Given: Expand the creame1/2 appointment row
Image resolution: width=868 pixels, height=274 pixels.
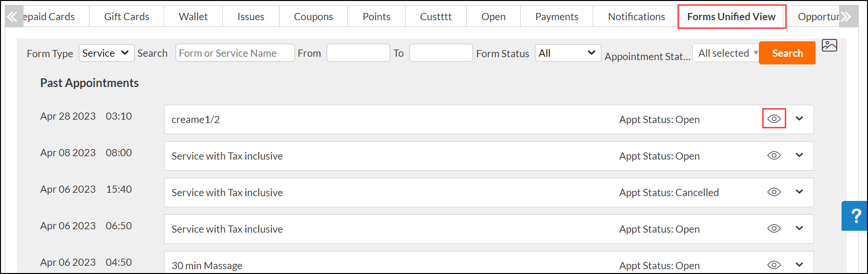Looking at the screenshot, I should click(x=799, y=119).
